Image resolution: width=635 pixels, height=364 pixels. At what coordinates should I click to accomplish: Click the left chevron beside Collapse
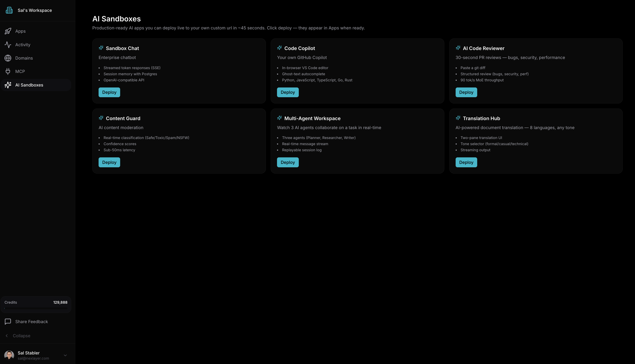[x=7, y=336]
